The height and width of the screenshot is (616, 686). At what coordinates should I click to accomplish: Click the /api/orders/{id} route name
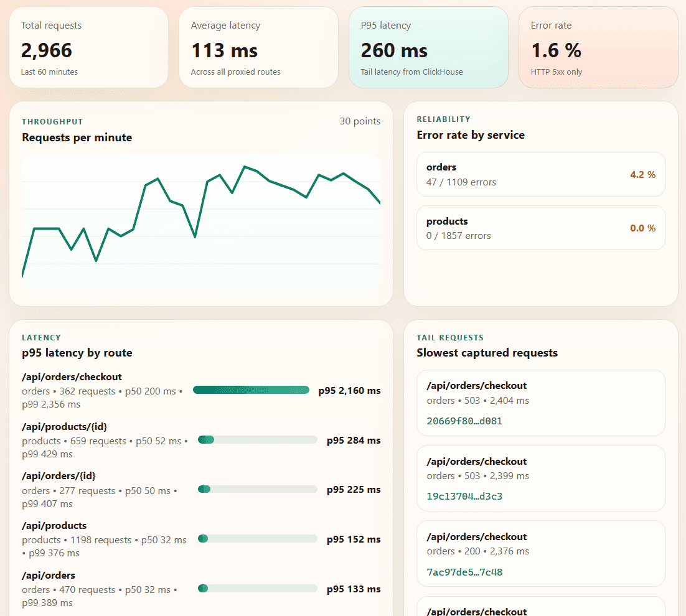click(x=59, y=476)
